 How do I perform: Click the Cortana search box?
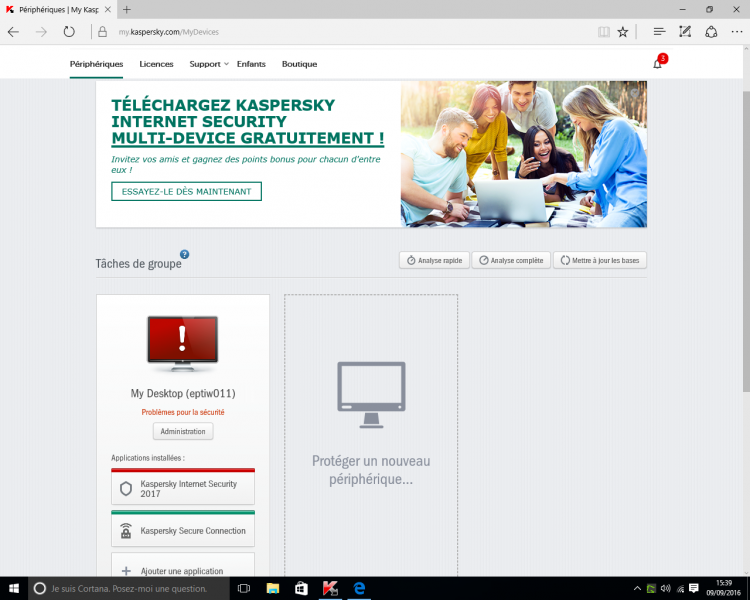[x=129, y=589]
